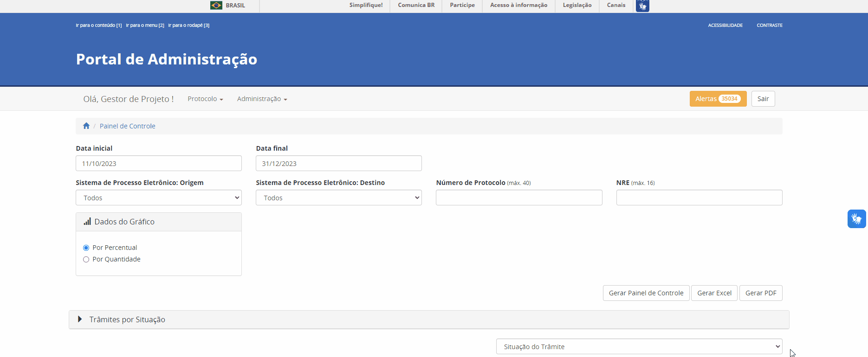Open Situação do Trâmite dropdown
Viewport: 868px width, 357px height.
pyautogui.click(x=639, y=346)
